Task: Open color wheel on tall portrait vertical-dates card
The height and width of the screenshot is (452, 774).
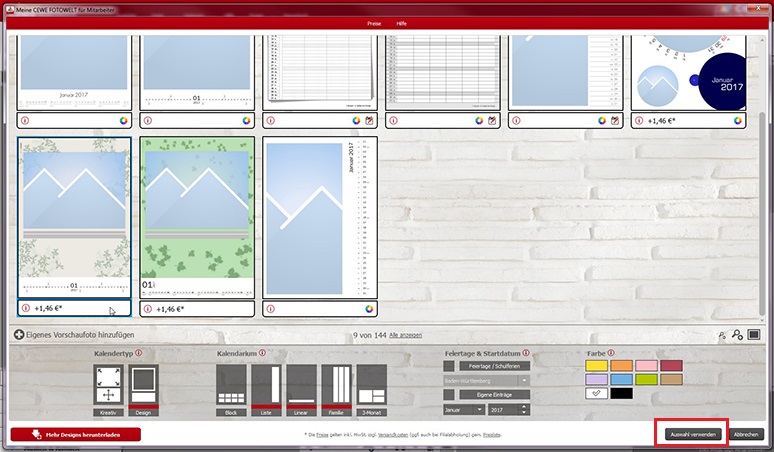Action: pyautogui.click(x=369, y=309)
